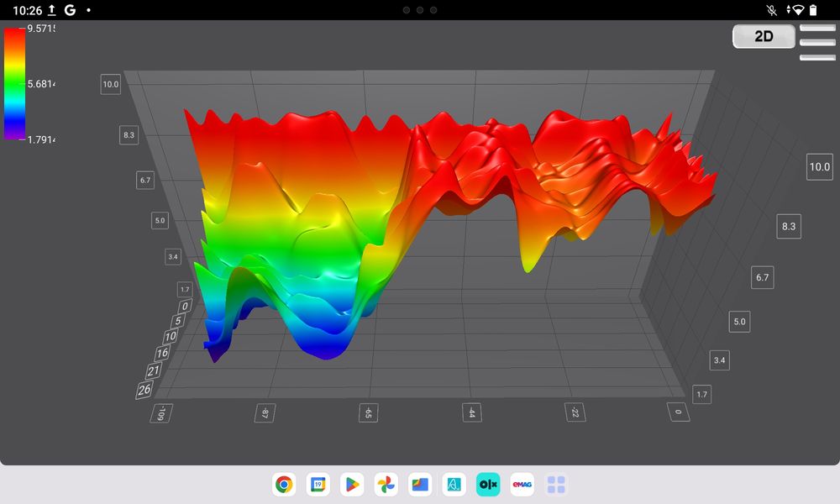Open the upload notification icon
The image size is (840, 504).
click(52, 9)
